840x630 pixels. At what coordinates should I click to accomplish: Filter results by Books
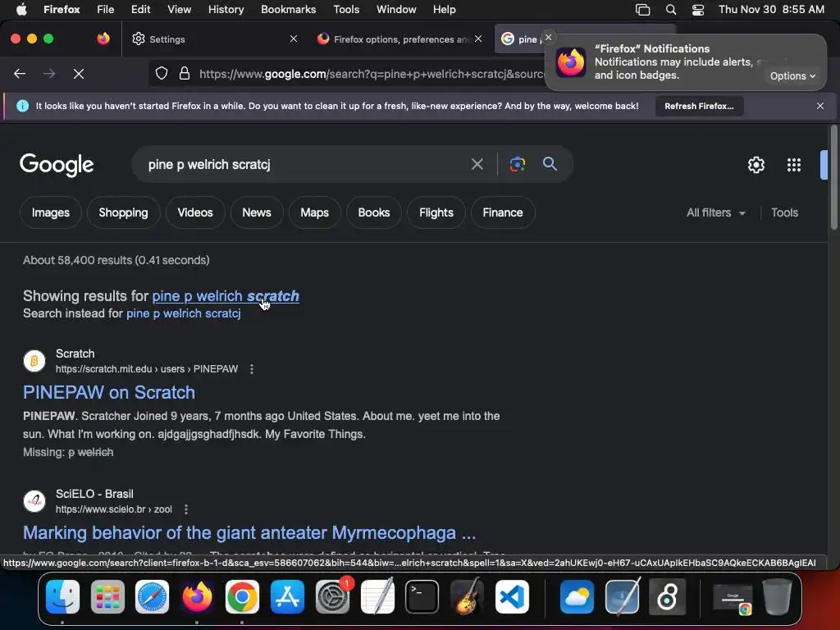(374, 212)
